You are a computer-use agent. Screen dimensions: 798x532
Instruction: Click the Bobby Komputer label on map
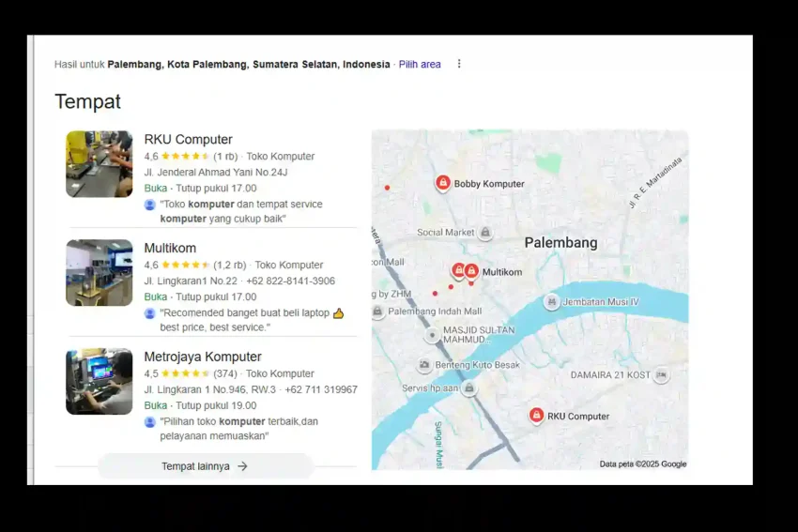(x=489, y=184)
